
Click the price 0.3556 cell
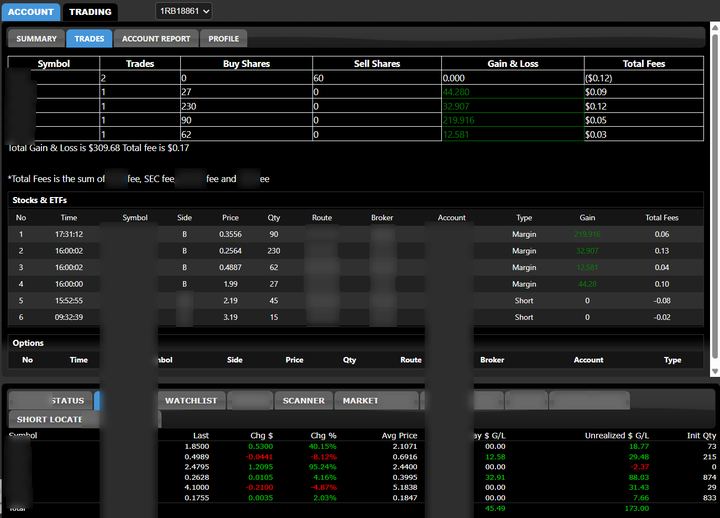[230, 234]
